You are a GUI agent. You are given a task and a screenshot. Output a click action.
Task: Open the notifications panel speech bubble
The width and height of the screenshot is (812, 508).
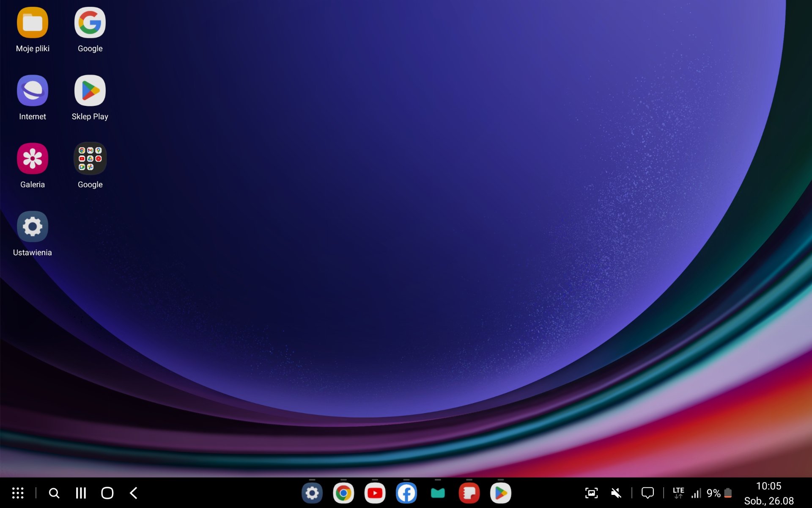coord(647,493)
